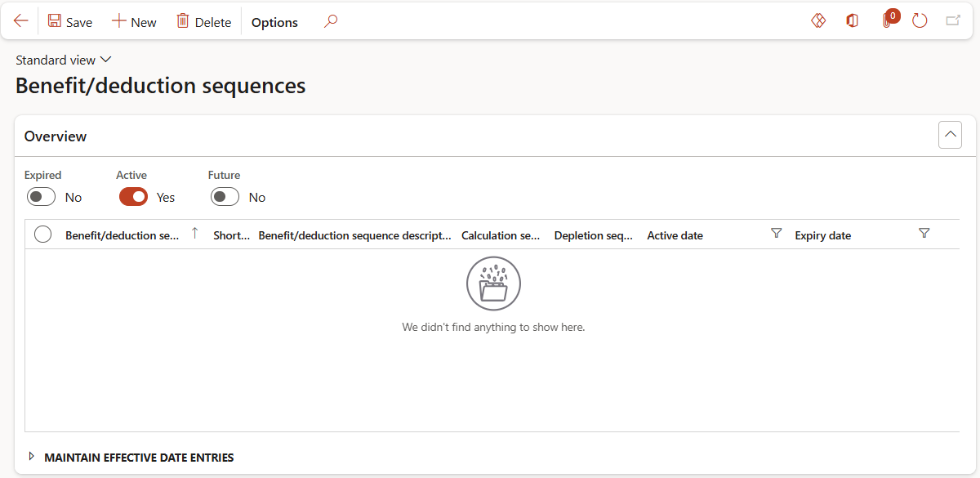980x478 pixels.
Task: Save the benefit/deduction sequence record
Action: (69, 22)
